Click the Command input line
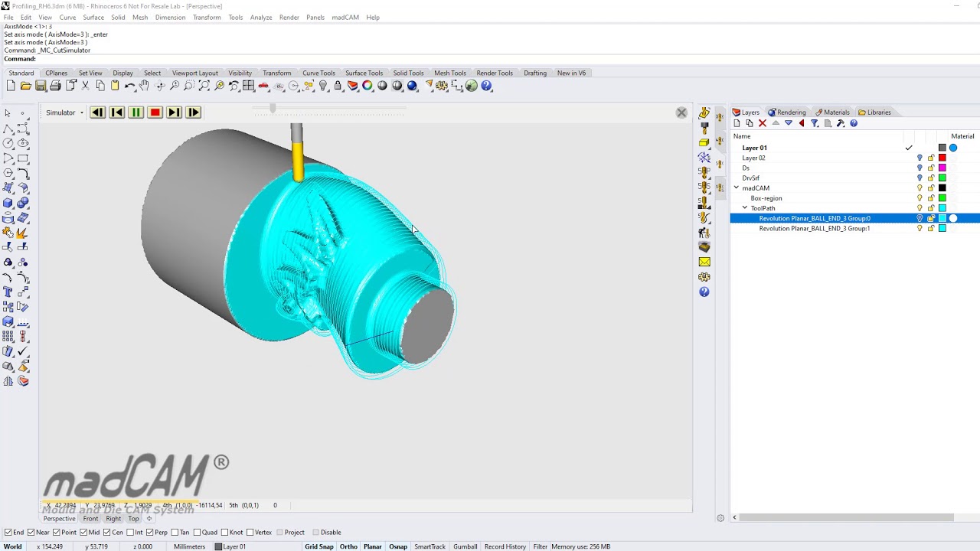Image resolution: width=980 pixels, height=551 pixels. click(x=490, y=59)
